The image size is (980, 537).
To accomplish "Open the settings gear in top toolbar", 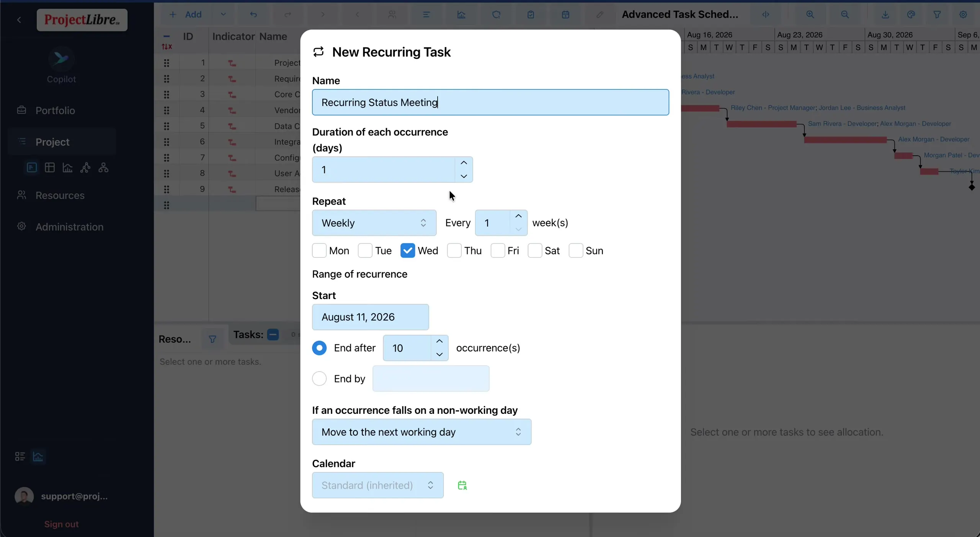I will coord(963,15).
